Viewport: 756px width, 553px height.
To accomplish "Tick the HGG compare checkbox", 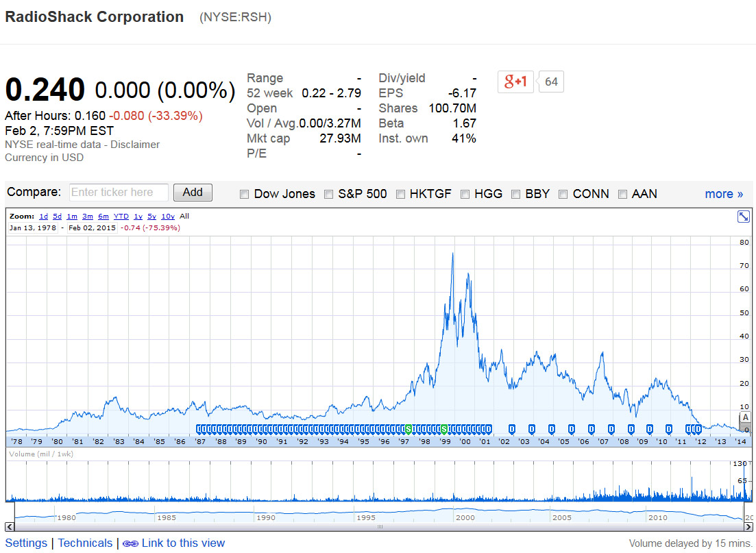I will tap(465, 195).
